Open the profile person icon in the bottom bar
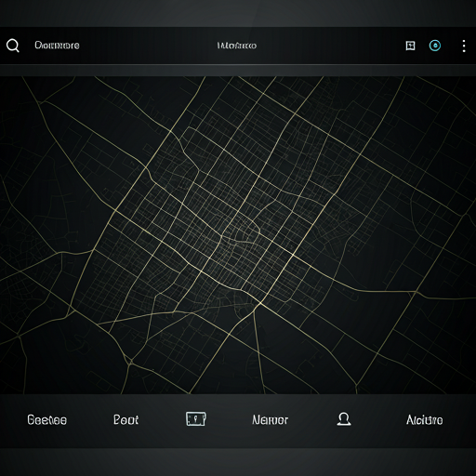The height and width of the screenshot is (476, 476). tap(344, 419)
